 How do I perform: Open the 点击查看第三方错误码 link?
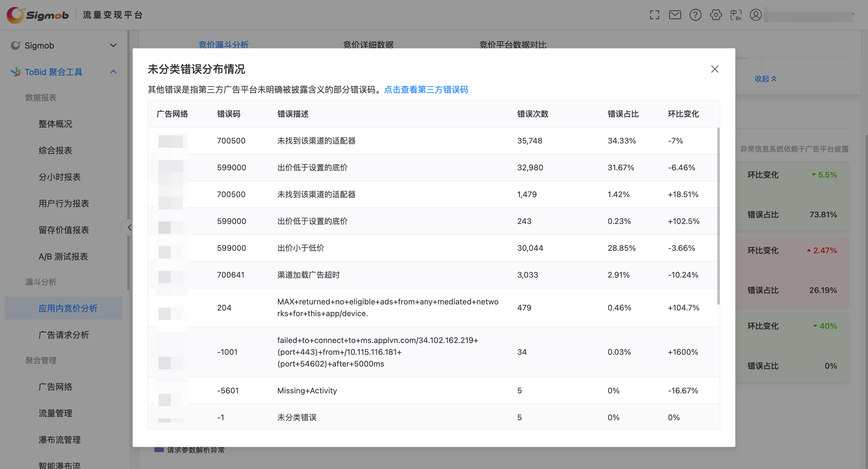426,90
